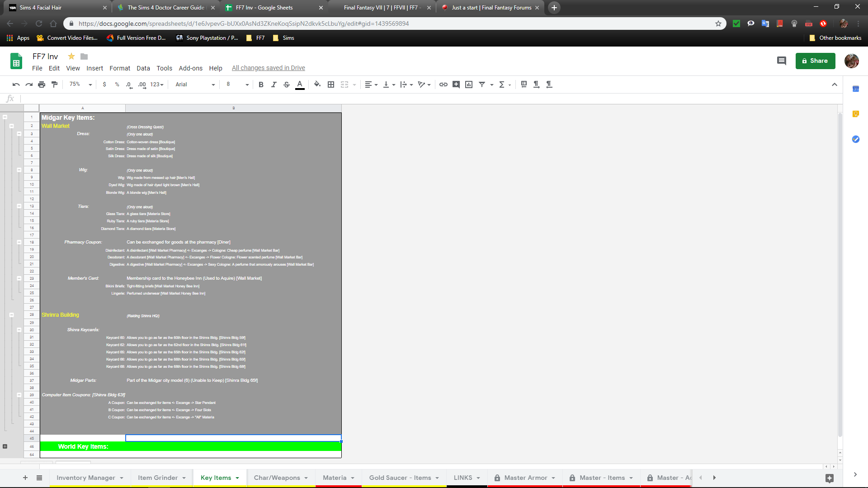Increase decimal places
Viewport: 868px width, 488px height.
142,84
